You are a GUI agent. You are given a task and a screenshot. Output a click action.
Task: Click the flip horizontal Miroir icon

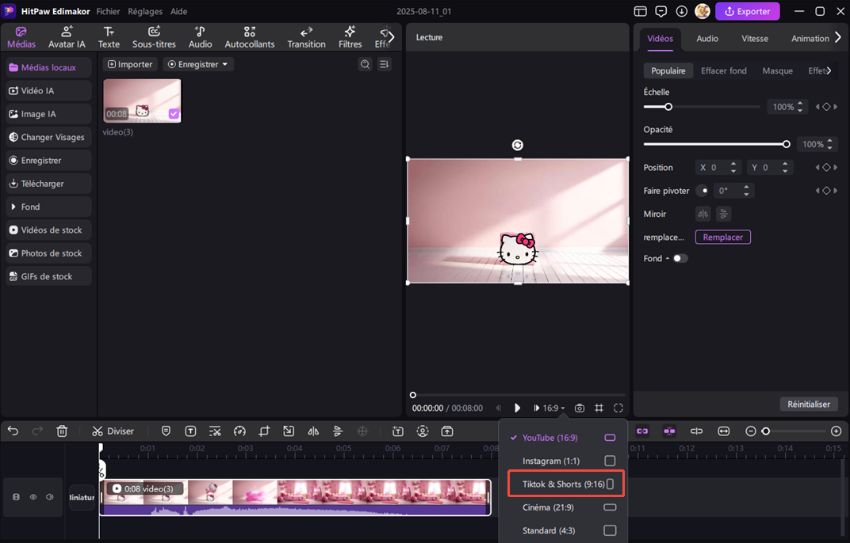coord(703,214)
